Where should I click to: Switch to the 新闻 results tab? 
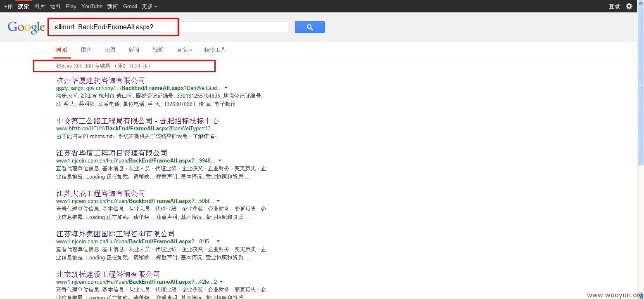[x=134, y=50]
